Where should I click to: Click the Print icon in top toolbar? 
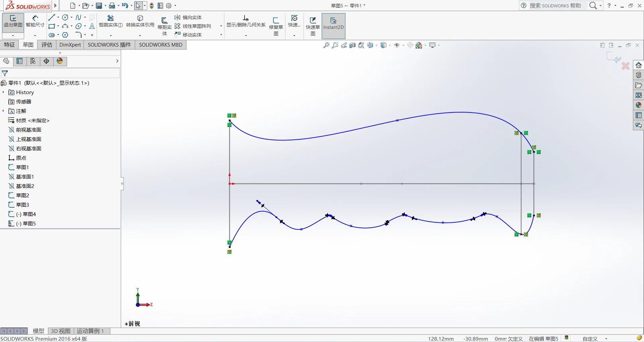(112, 6)
